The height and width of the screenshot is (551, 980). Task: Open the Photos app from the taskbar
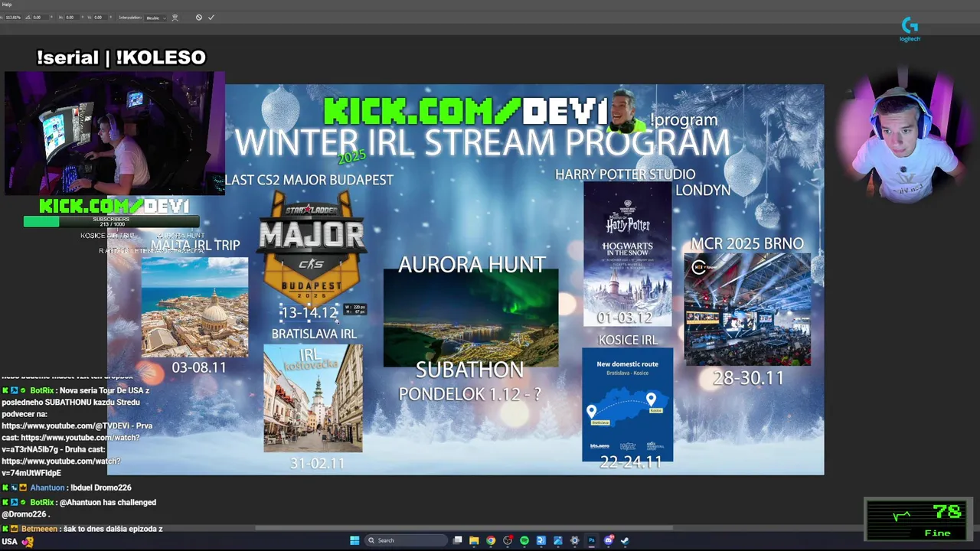pyautogui.click(x=558, y=540)
